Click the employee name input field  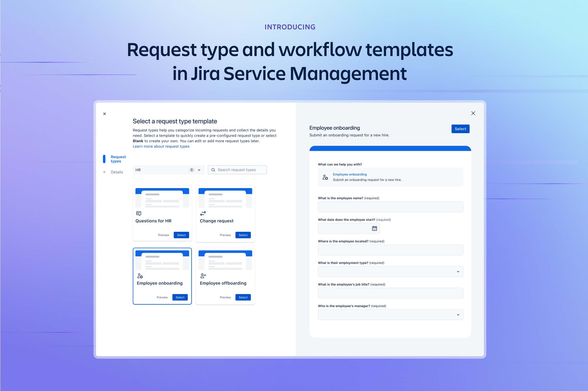[390, 207]
